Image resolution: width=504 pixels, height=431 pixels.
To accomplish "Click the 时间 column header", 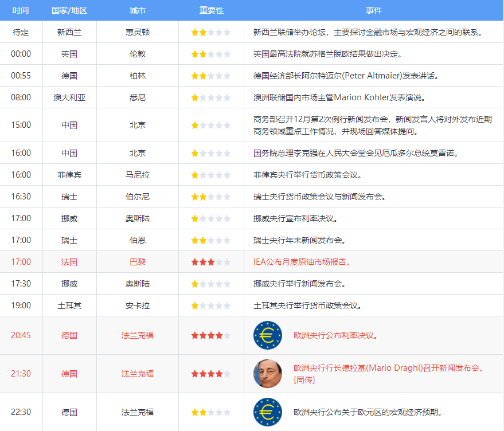I will click(x=21, y=11).
